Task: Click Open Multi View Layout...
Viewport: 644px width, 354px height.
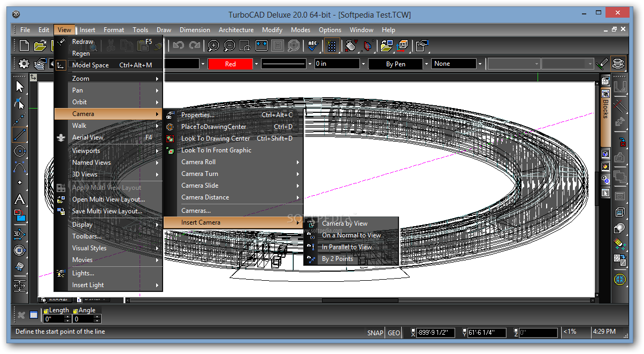Action: (109, 199)
